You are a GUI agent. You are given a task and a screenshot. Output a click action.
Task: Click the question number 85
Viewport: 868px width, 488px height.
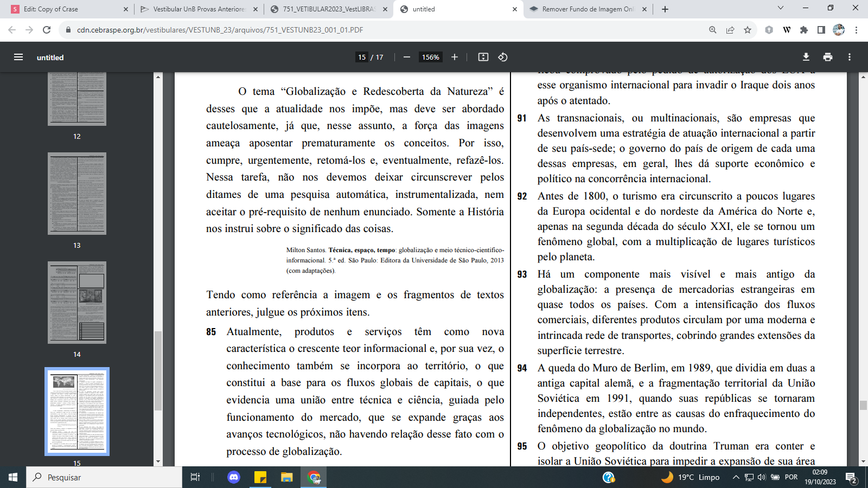(211, 332)
